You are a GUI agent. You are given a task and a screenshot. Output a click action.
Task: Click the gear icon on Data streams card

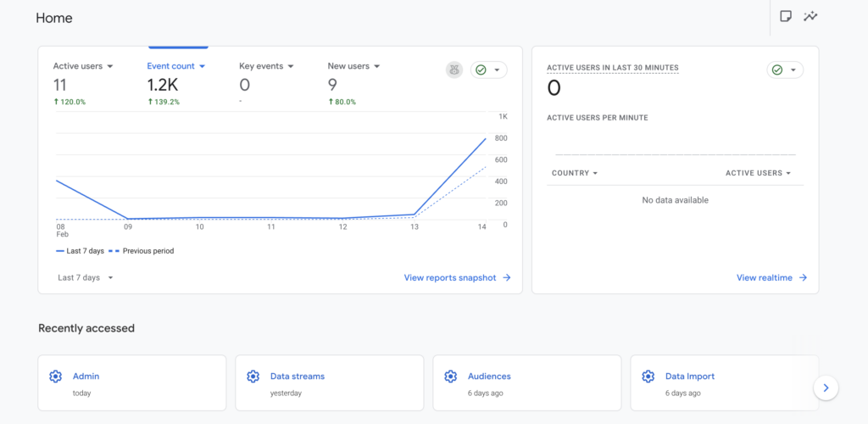(x=253, y=377)
